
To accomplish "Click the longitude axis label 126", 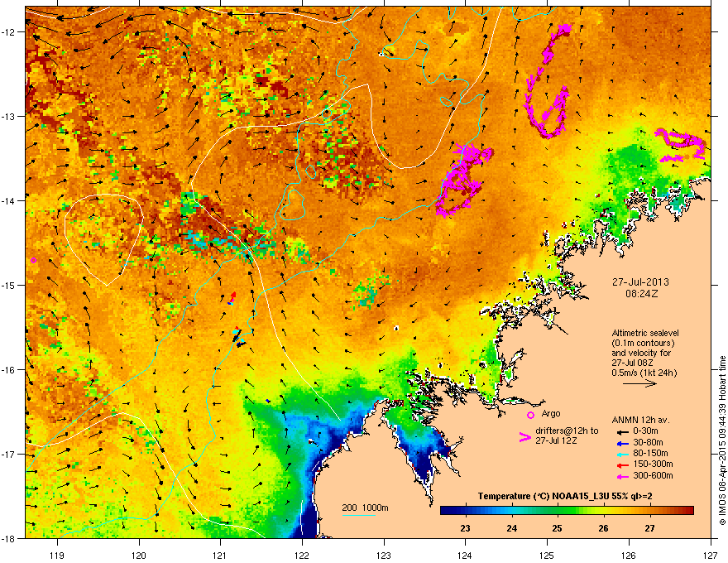I will (629, 555).
